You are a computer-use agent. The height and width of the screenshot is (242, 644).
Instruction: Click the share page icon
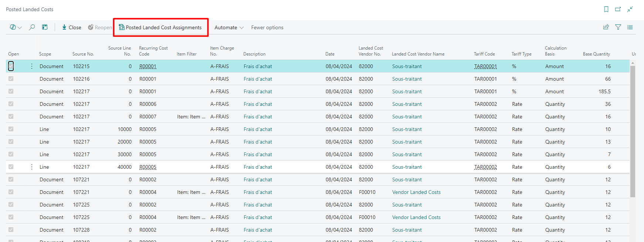tap(606, 27)
